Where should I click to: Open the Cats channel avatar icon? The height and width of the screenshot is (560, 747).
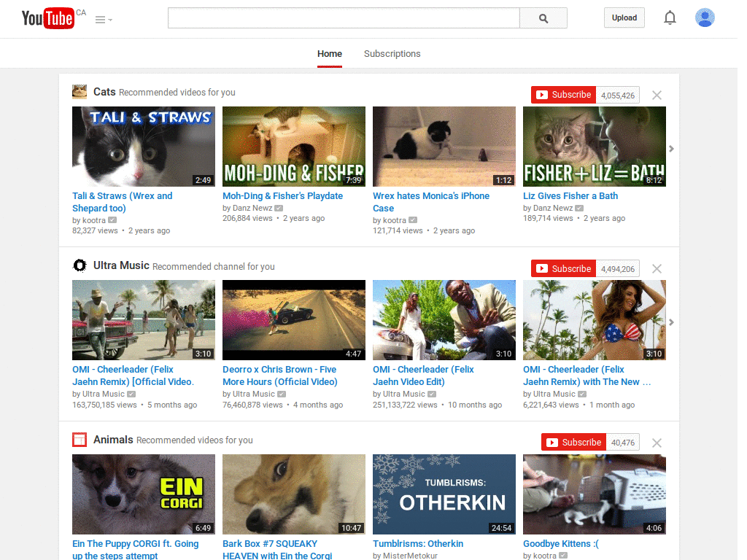80,91
